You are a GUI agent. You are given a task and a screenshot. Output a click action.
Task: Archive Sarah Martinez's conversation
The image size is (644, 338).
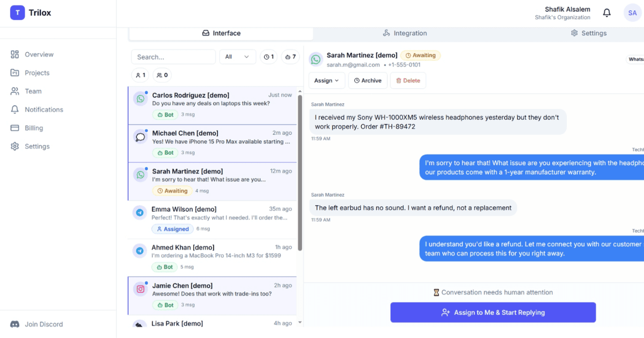(368, 80)
